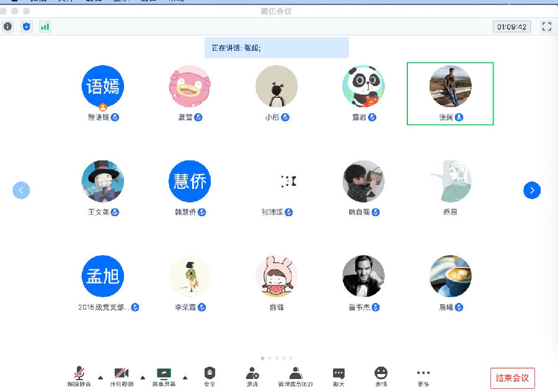This screenshot has width=558, height=392.
Task: Expand audio options arrow beside 解除静音
Action: (x=100, y=377)
